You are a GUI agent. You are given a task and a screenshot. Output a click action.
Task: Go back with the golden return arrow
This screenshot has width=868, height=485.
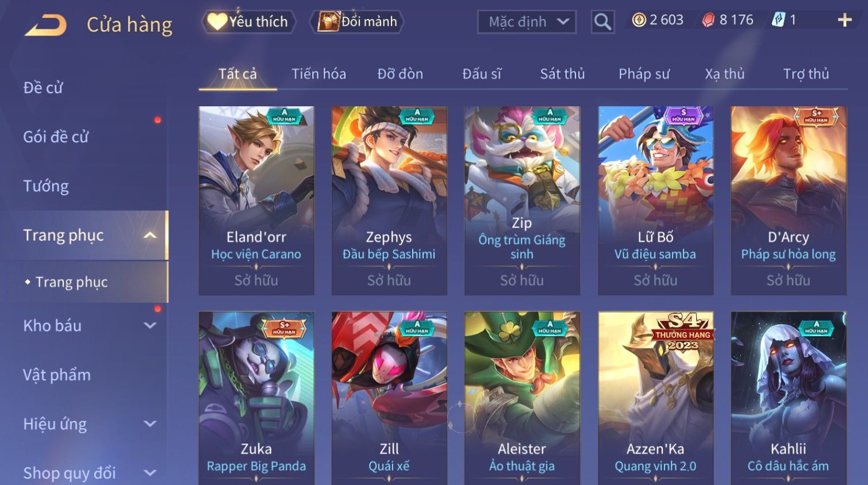point(45,25)
